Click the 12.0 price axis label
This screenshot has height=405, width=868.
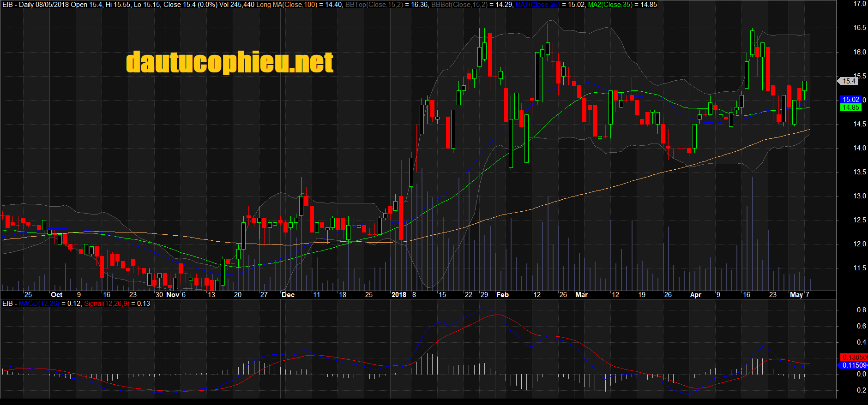coord(860,244)
